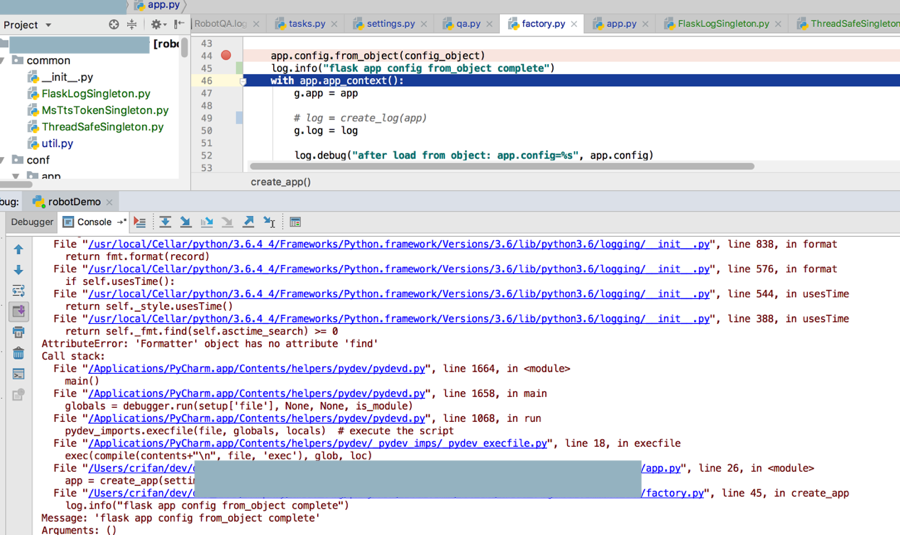Follow the logging __init__.py link at line 838
This screenshot has width=900, height=535.
pos(398,244)
